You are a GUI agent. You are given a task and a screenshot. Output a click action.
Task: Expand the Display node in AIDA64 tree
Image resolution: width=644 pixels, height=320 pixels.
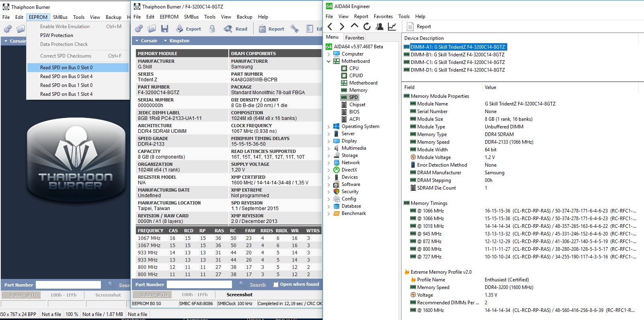click(x=329, y=141)
